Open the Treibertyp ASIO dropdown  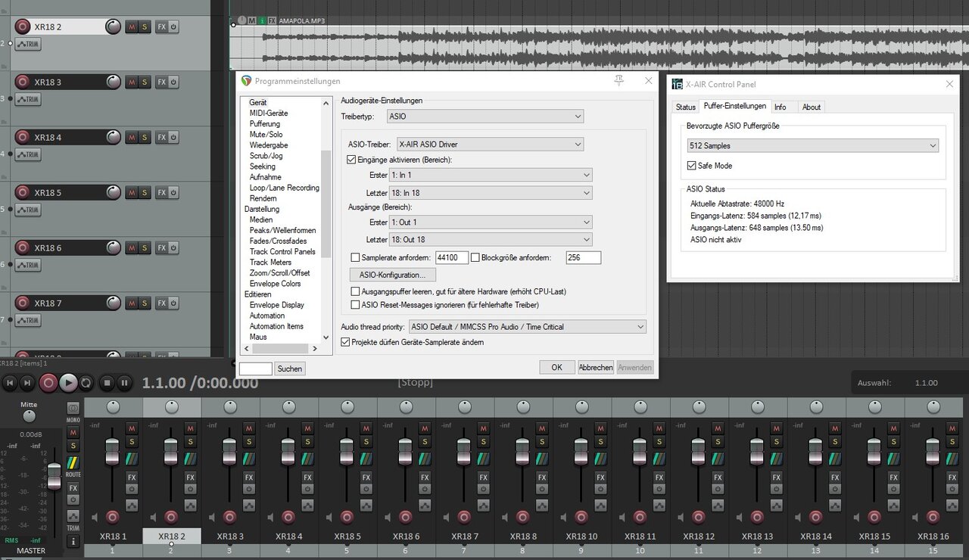[484, 117]
